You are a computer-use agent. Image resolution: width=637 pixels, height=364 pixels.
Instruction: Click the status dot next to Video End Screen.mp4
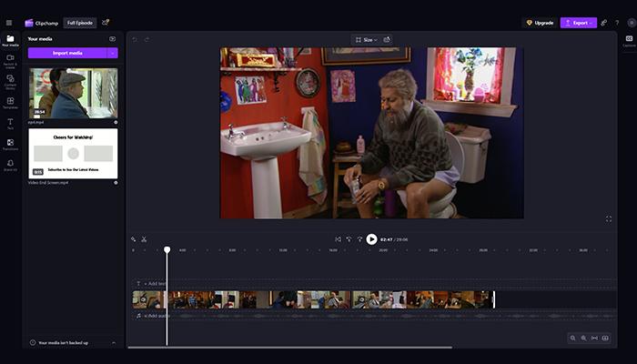(116, 183)
